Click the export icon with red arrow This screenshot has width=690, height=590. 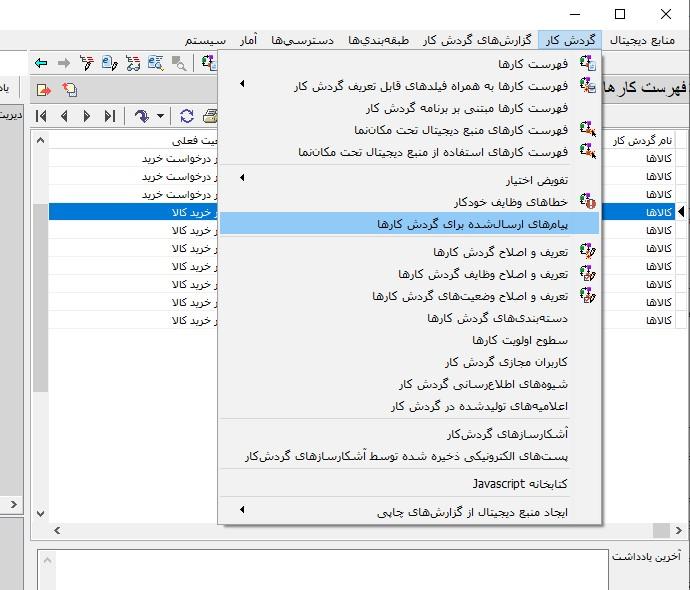pyautogui.click(x=43, y=90)
